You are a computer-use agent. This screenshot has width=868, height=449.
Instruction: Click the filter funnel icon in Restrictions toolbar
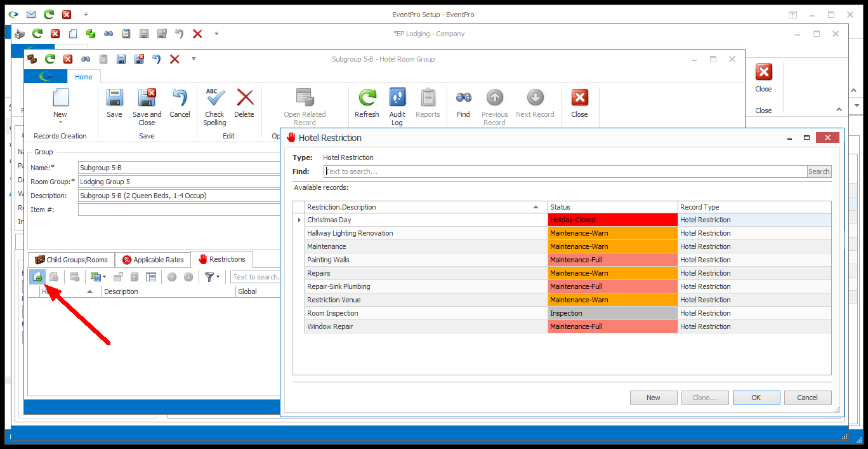[209, 277]
